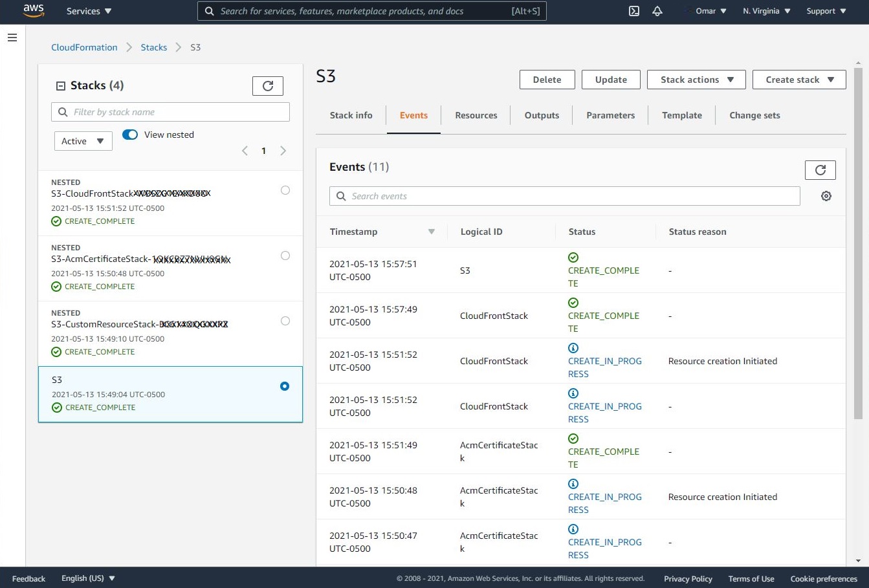
Task: Select the S3-AcmCertificateStack radio button
Action: point(285,256)
